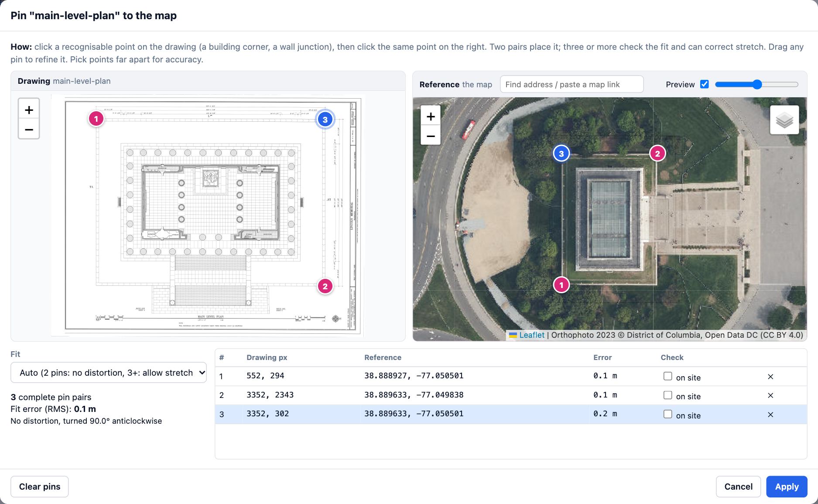Toggle the Preview checkbox
The width and height of the screenshot is (818, 504).
point(704,84)
